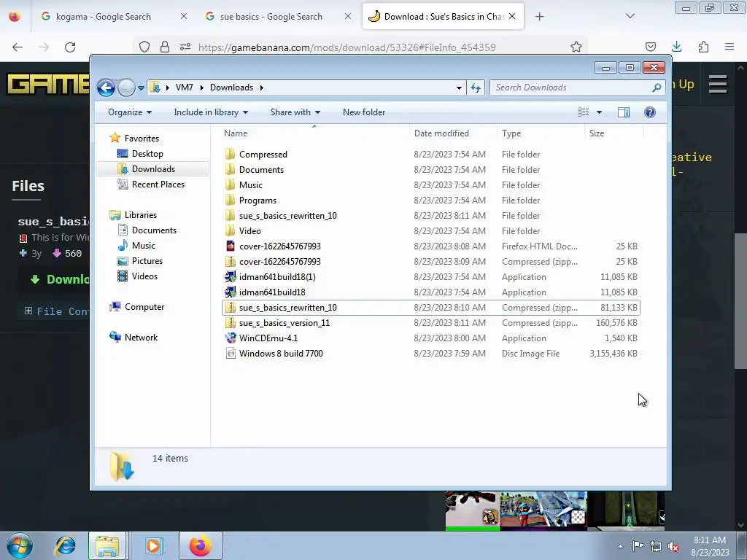Select sue_s_basics_version_11 zipped archive icon
747x560 pixels.
click(x=230, y=323)
